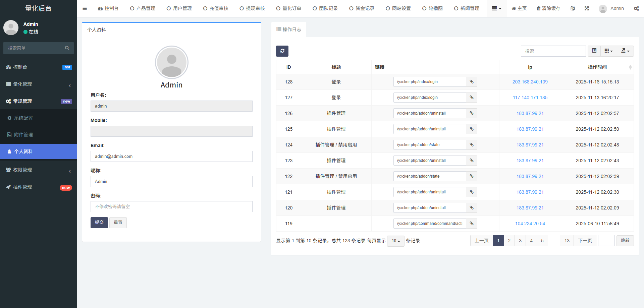Image resolution: width=644 pixels, height=308 pixels.
Task: Open the rows-per-page dropdown showing 10
Action: (395, 241)
